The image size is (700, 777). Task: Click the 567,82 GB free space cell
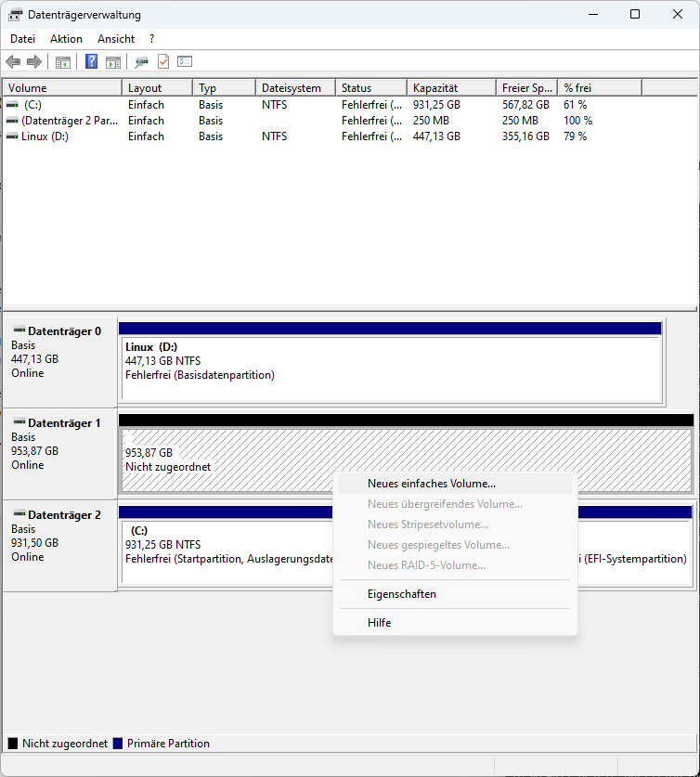click(x=525, y=105)
